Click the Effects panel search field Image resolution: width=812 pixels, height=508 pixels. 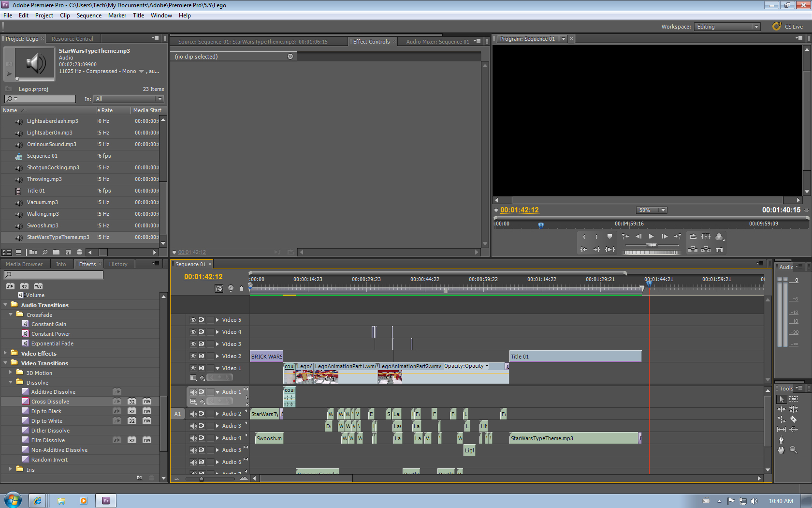54,275
